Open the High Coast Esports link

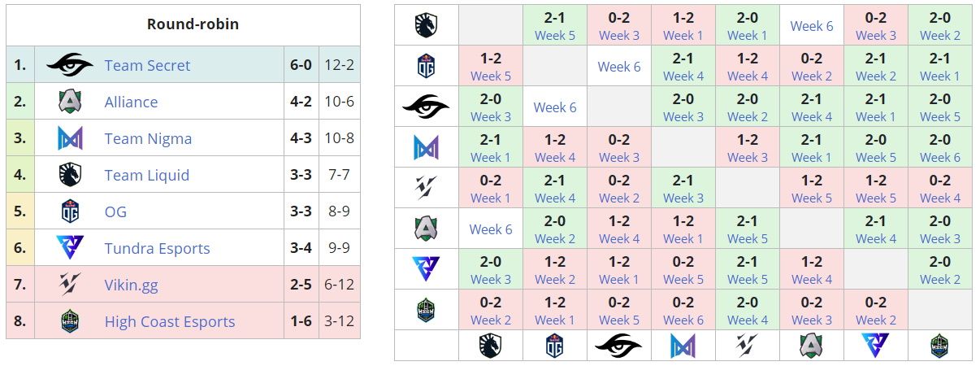[169, 321]
